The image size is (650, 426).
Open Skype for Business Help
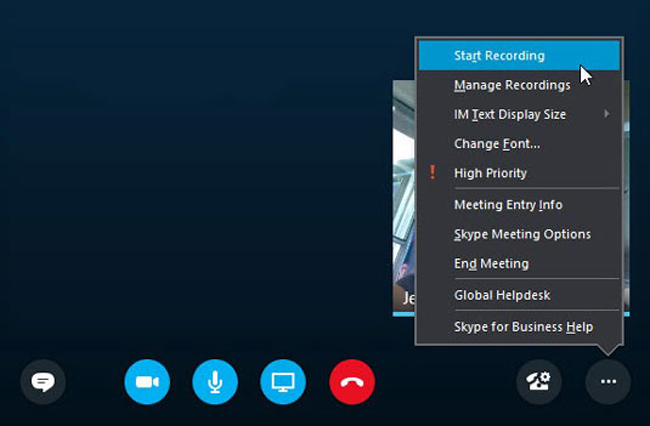(519, 327)
